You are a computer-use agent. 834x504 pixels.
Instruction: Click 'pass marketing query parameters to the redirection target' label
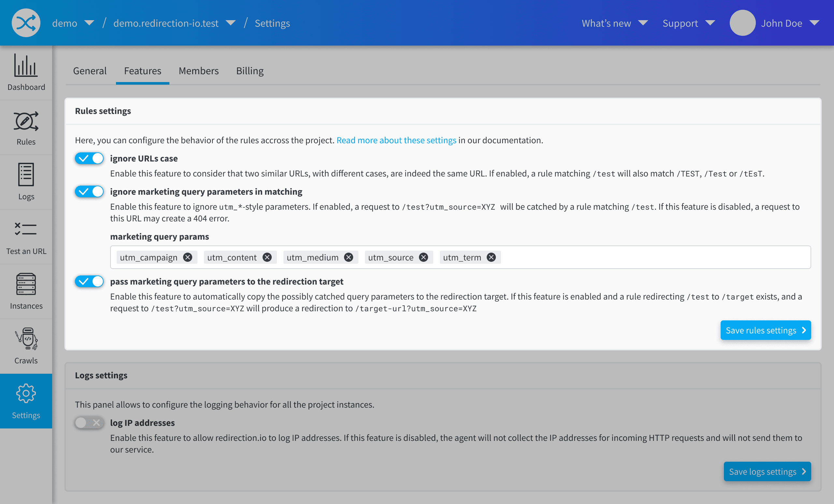pos(227,281)
